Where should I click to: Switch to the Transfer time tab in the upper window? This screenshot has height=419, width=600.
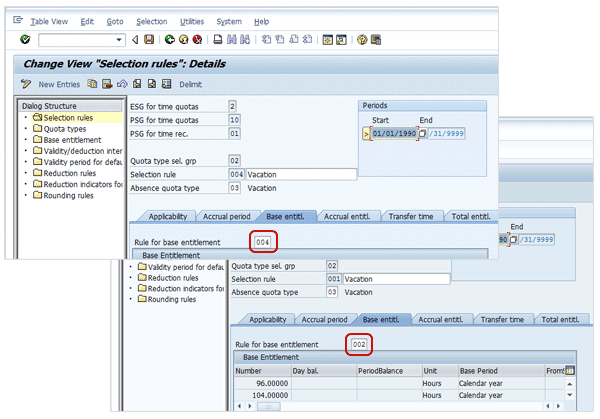[411, 217]
